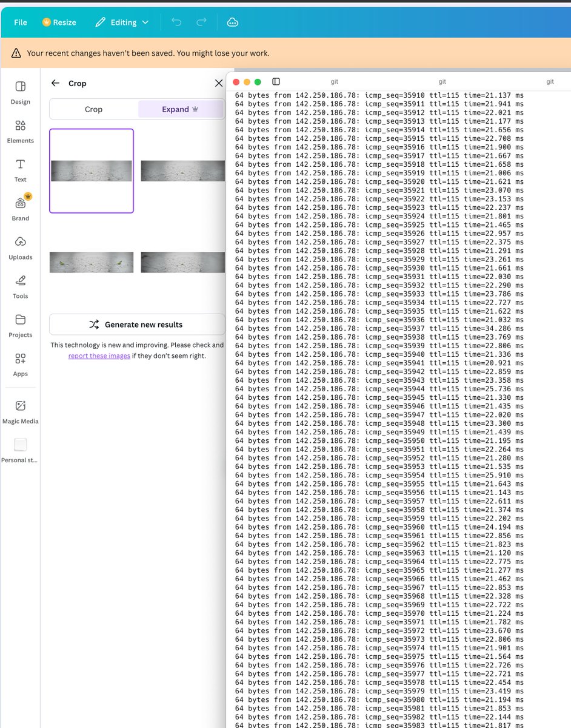571x728 pixels.
Task: Open the Design sidebar panel
Action: coord(20,93)
